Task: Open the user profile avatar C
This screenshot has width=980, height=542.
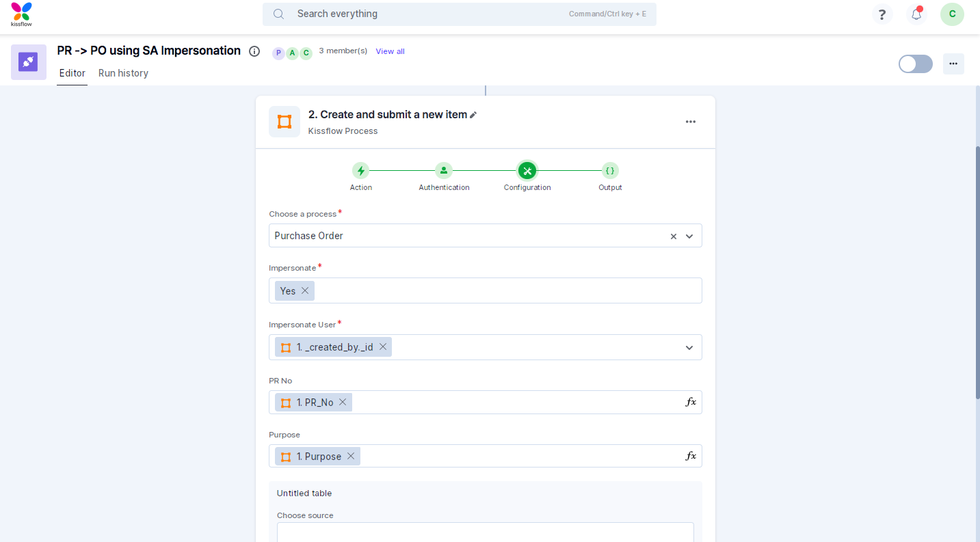Action: tap(952, 14)
